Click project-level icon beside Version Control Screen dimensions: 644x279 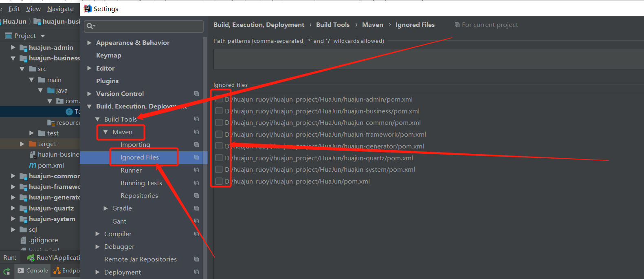(x=196, y=94)
